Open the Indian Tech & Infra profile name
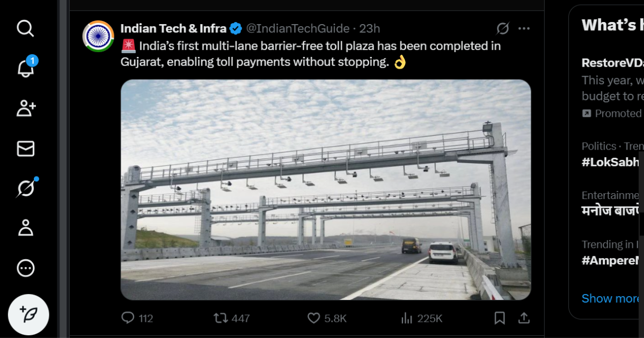Image resolution: width=644 pixels, height=338 pixels. click(173, 28)
